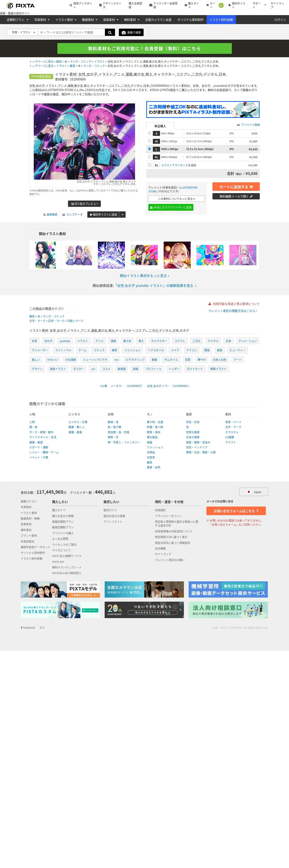The height and width of the screenshot is (868, 289).
Task: Click previous item link 101890887
Action: click(121, 386)
